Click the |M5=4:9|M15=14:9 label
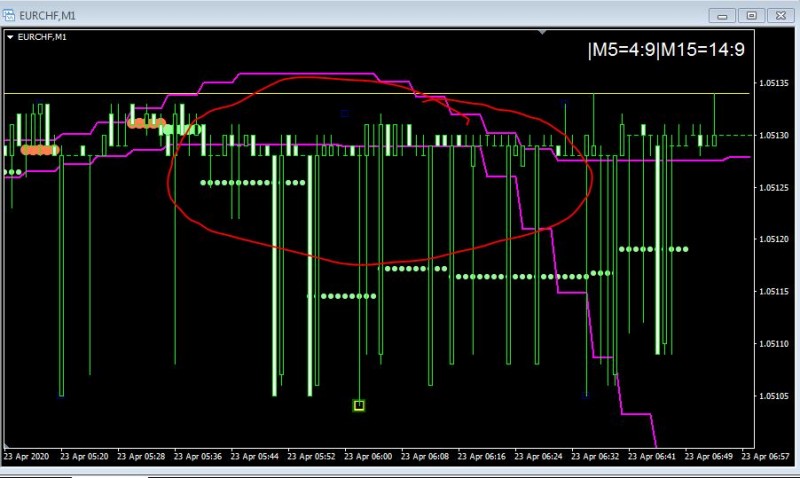800x478 pixels. click(666, 50)
